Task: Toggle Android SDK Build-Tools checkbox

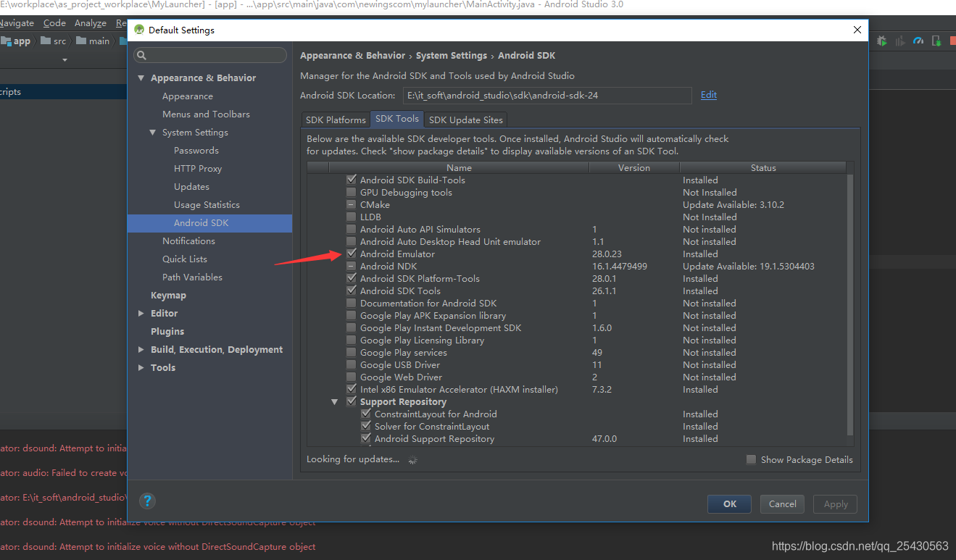Action: click(x=352, y=180)
